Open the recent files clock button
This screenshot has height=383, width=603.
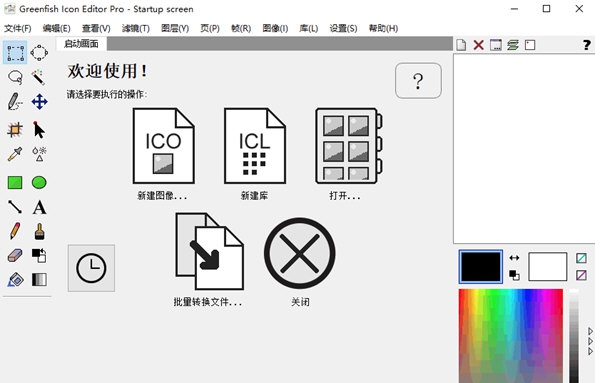pyautogui.click(x=91, y=268)
